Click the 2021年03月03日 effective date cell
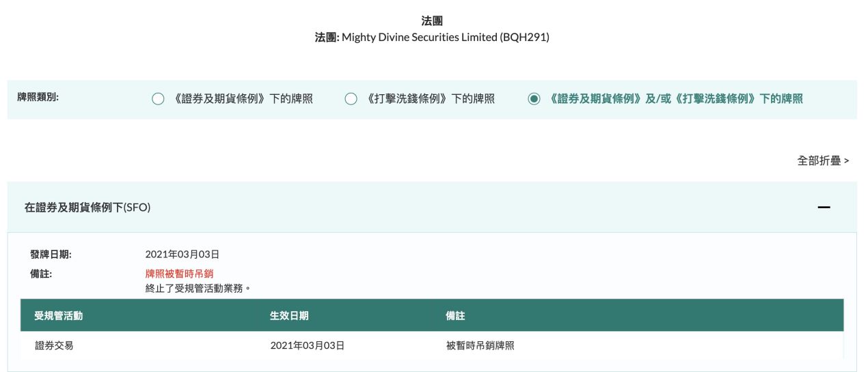 click(x=307, y=346)
